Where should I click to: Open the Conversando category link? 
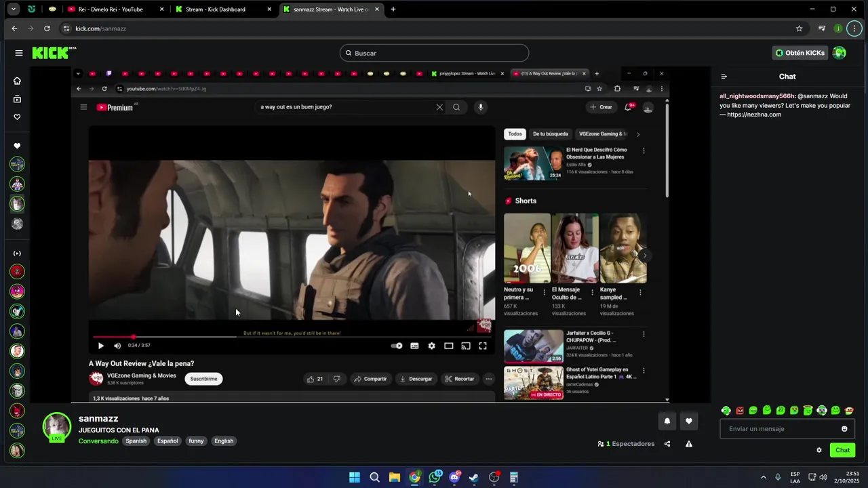(x=98, y=441)
